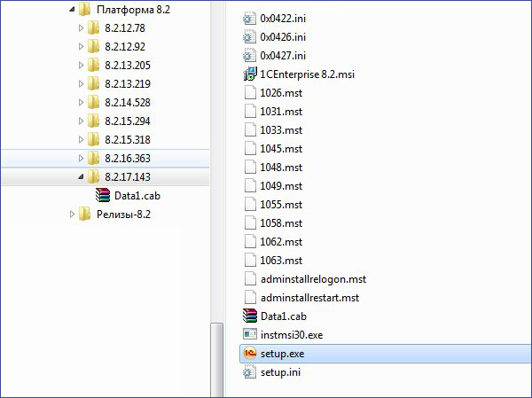Select file name 1058.mst

[281, 223]
